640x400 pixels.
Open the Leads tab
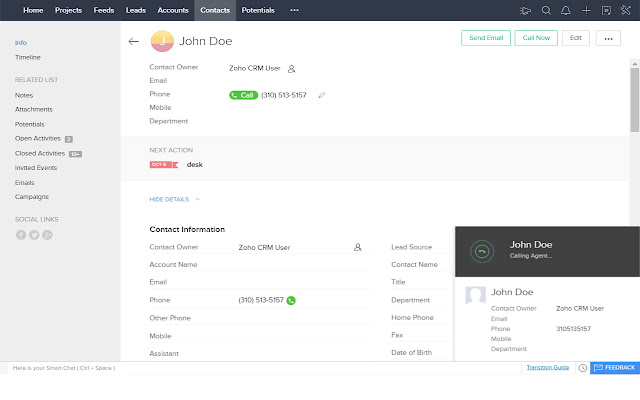pos(136,10)
